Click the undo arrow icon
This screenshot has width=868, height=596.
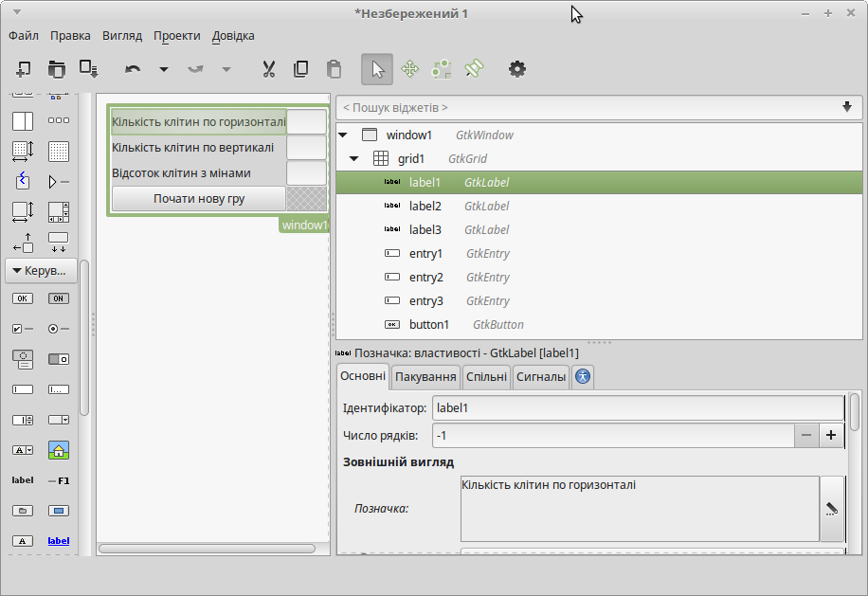tap(133, 68)
